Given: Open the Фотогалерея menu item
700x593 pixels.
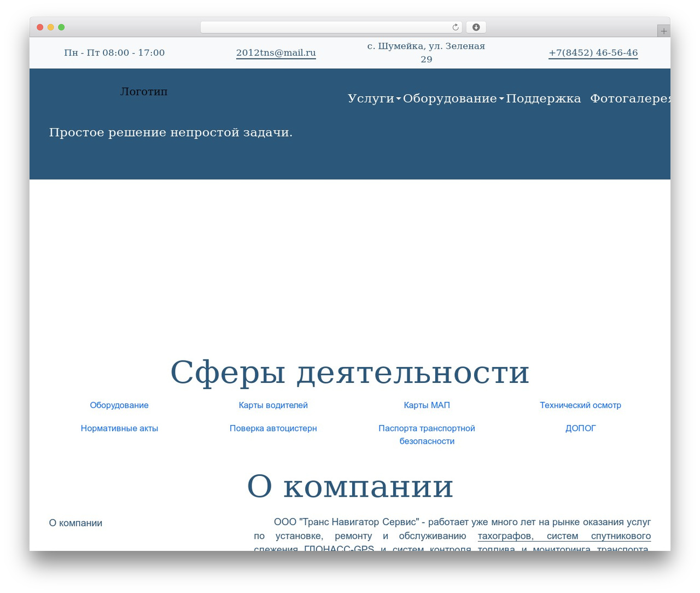Looking at the screenshot, I should click(630, 98).
